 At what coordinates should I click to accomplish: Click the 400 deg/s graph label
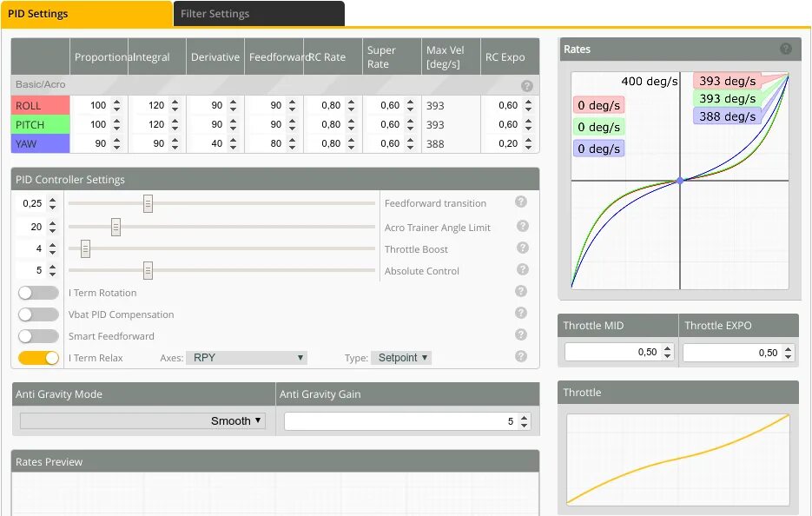point(650,82)
